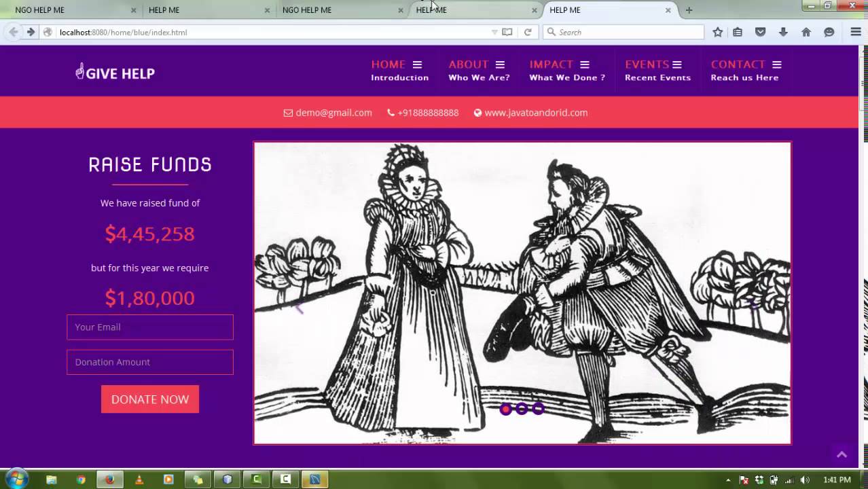Click the 1:41 PM taskbar clock
The image size is (868, 489).
click(x=837, y=480)
